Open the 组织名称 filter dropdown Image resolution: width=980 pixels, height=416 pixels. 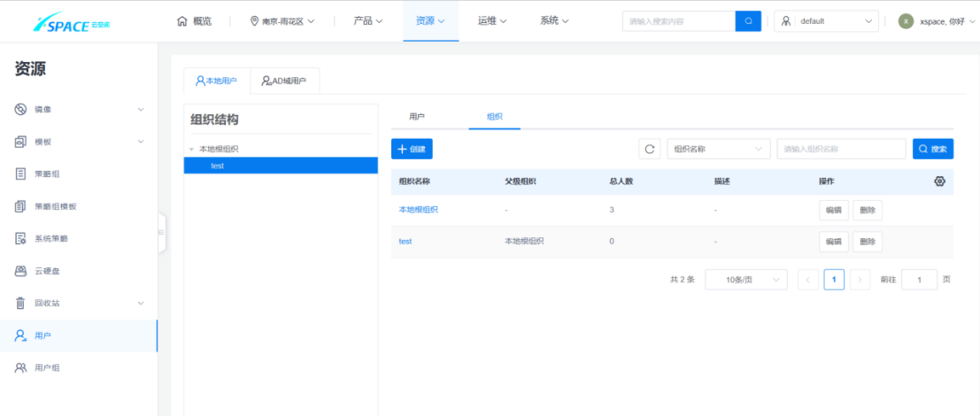(x=718, y=149)
